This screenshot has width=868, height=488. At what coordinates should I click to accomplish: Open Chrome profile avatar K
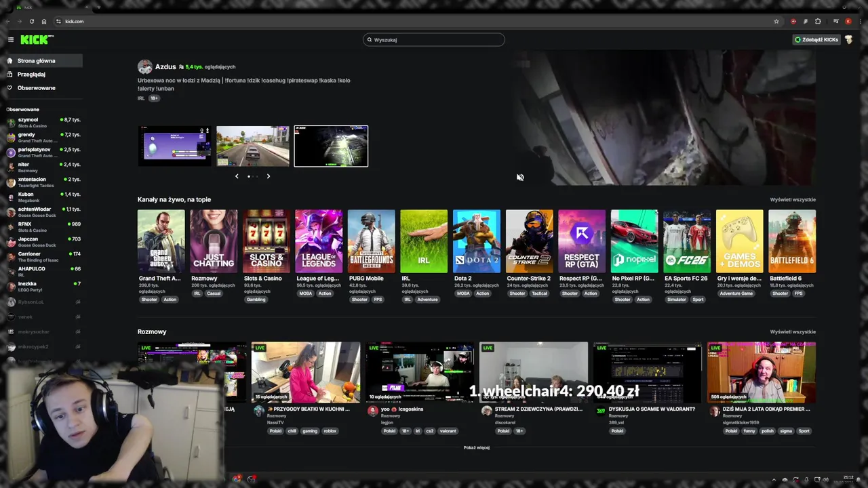click(x=848, y=21)
